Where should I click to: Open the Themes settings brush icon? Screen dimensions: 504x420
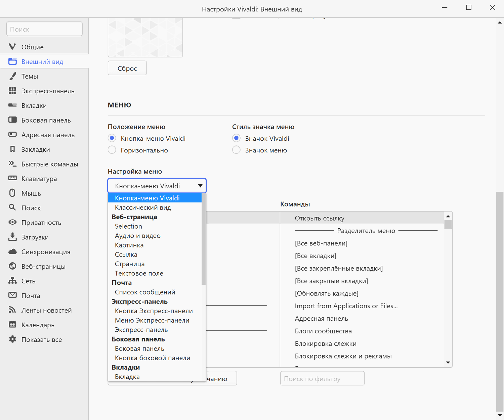(12, 76)
